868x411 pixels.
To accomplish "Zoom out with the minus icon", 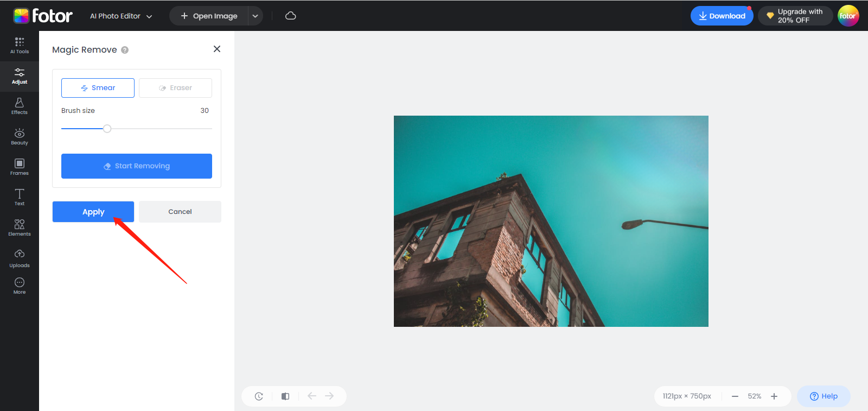I will [735, 396].
